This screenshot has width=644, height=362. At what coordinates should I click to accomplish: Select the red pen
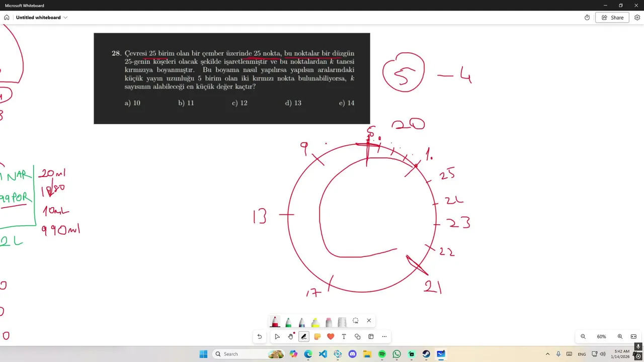(x=275, y=321)
